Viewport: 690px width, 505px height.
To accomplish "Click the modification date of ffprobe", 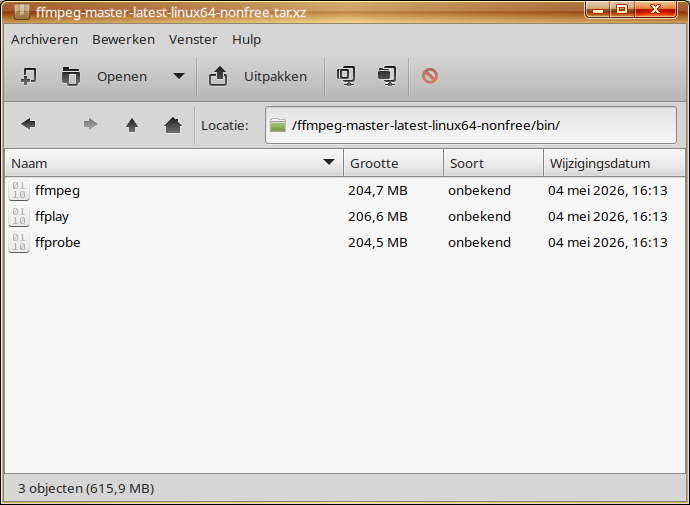I will pyautogui.click(x=608, y=242).
